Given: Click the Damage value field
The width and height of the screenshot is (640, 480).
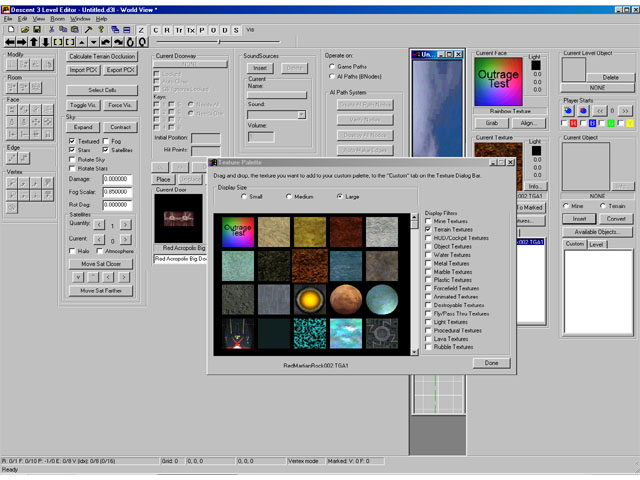Looking at the screenshot, I should coord(118,179).
